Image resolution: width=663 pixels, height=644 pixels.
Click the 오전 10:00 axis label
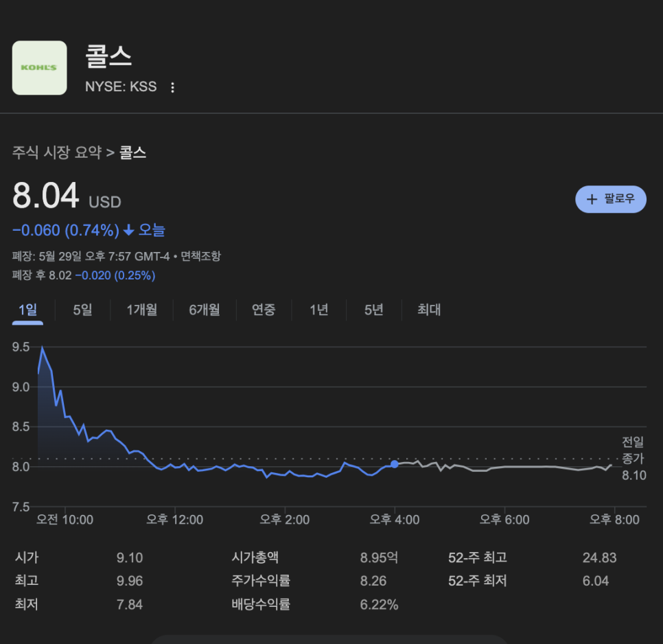click(x=65, y=520)
